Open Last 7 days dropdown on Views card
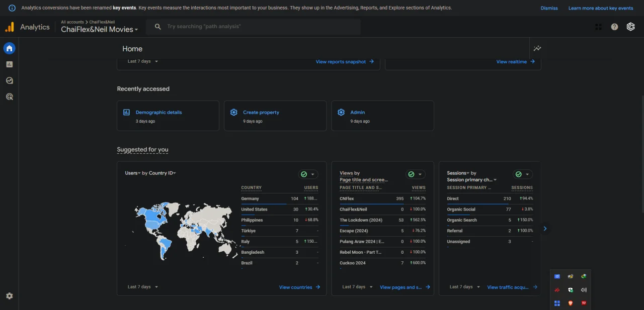Screen dimensions: 644x310 tap(358, 287)
